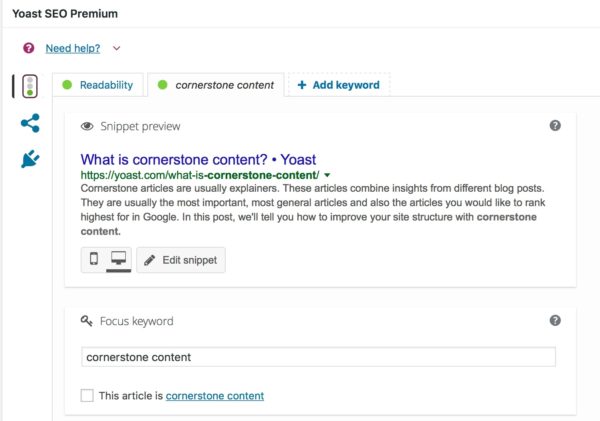Open the social share settings icon

[30, 123]
